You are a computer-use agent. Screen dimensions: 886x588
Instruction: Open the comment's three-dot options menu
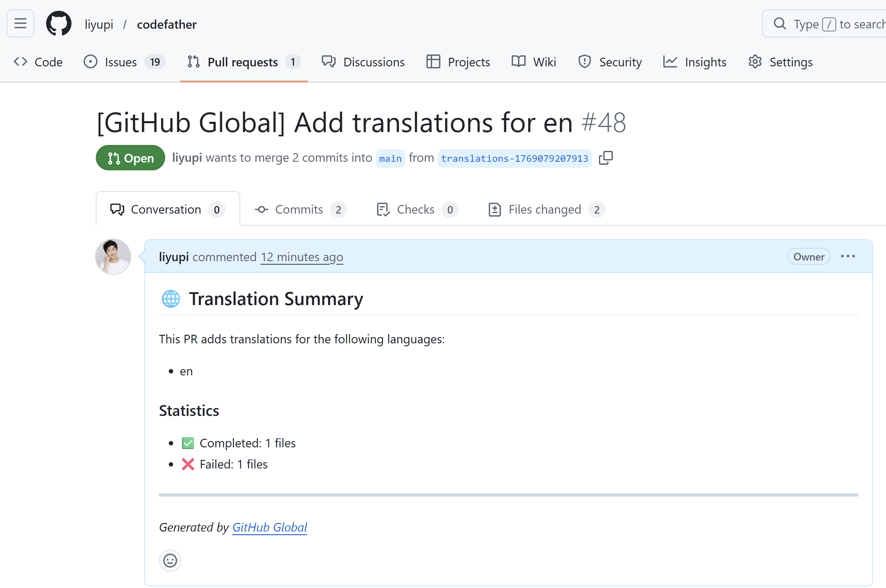tap(848, 257)
